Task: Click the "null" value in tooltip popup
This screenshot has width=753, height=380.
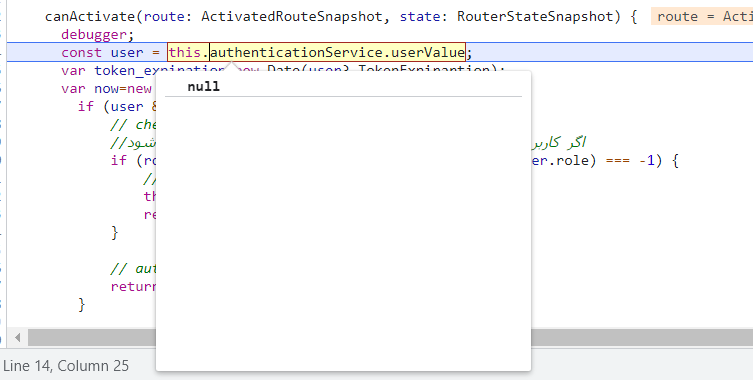Action: point(204,86)
